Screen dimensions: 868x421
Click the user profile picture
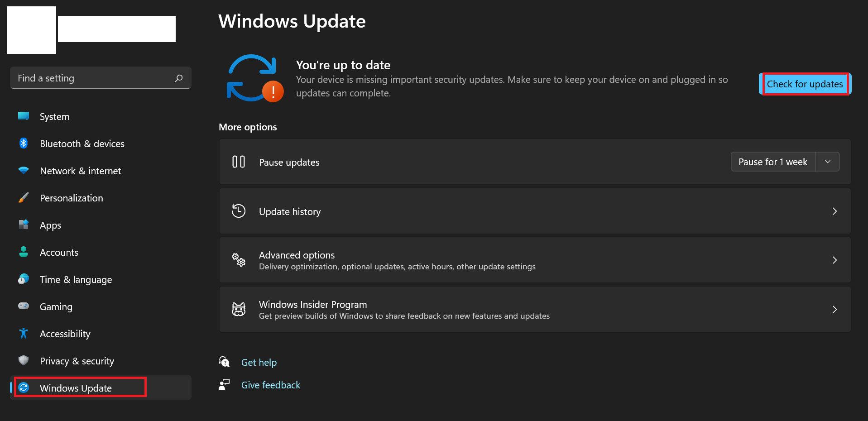click(x=32, y=30)
